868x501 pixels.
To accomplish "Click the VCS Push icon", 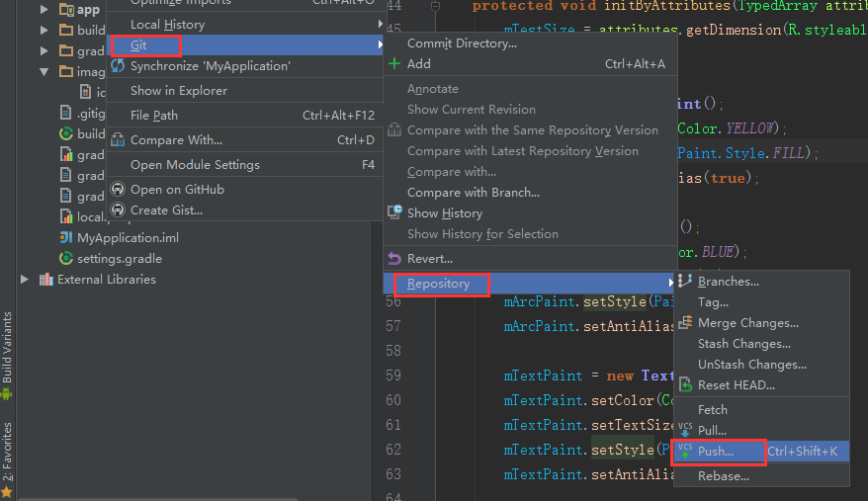I will [x=685, y=451].
